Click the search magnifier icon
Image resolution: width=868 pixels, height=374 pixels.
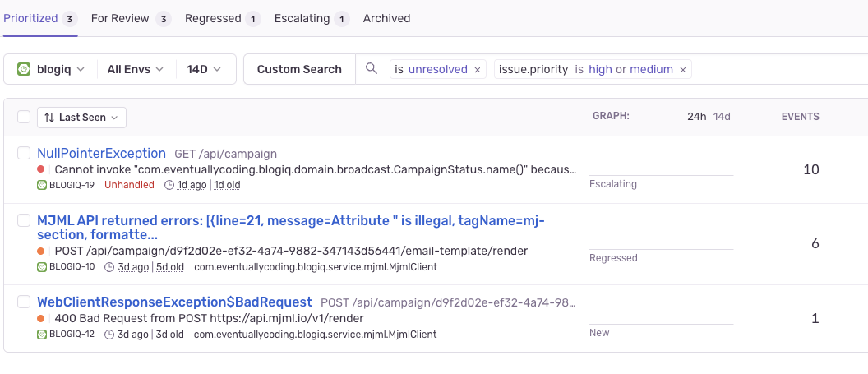point(372,69)
